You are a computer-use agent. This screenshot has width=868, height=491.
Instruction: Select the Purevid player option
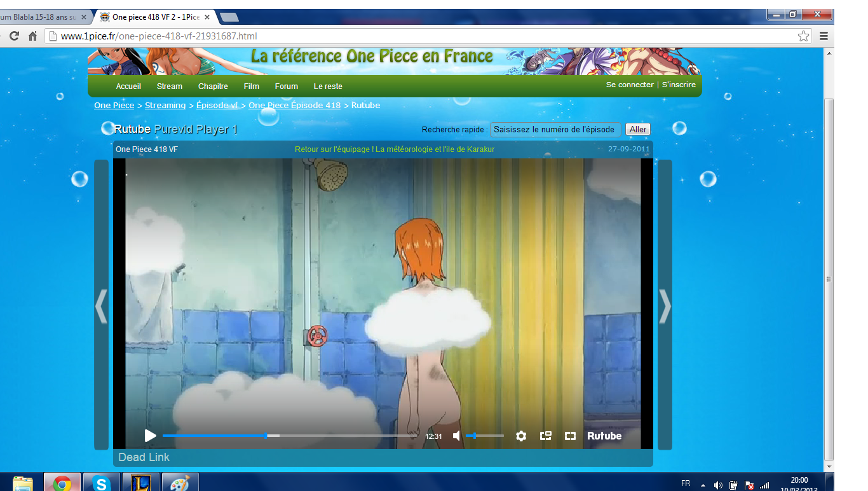click(173, 129)
